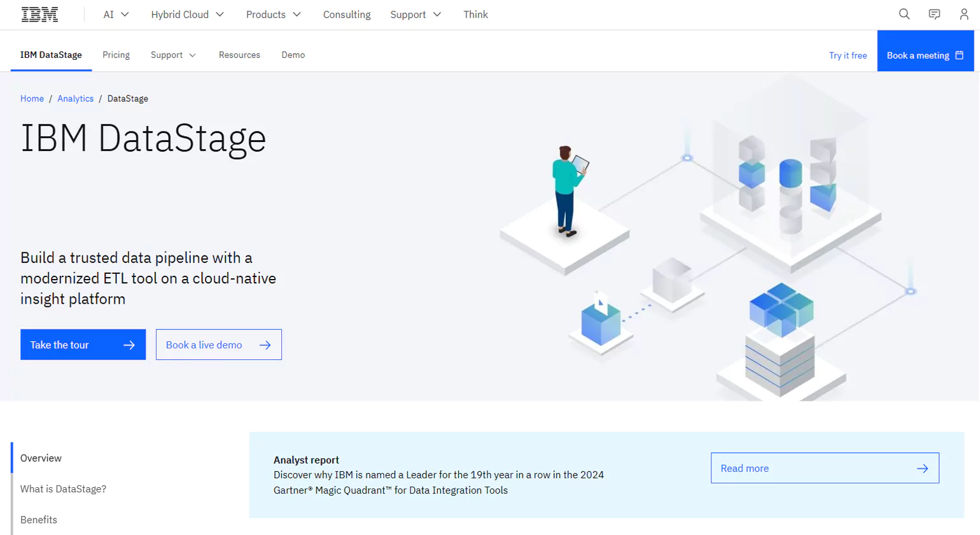Open the Analytics breadcrumb link
980x535 pixels.
74,98
